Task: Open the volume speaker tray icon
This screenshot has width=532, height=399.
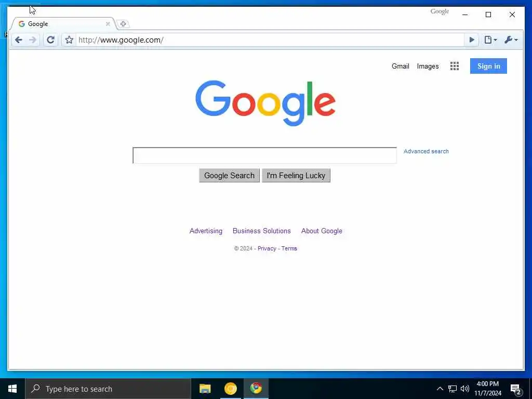Action: (x=465, y=389)
